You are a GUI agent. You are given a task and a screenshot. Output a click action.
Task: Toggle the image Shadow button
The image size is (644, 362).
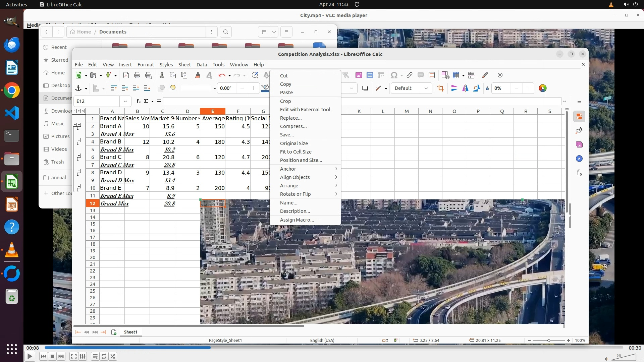tap(365, 88)
